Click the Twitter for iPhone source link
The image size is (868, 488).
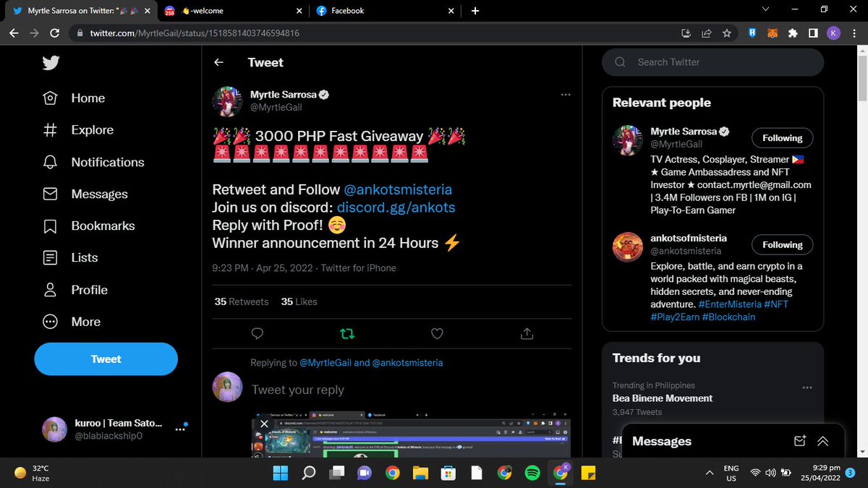[358, 268]
